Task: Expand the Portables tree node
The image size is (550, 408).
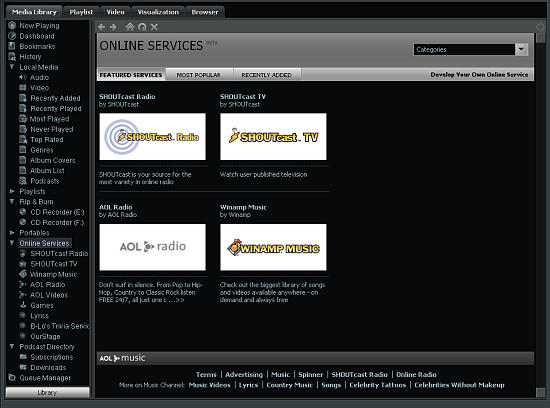Action: (x=12, y=233)
